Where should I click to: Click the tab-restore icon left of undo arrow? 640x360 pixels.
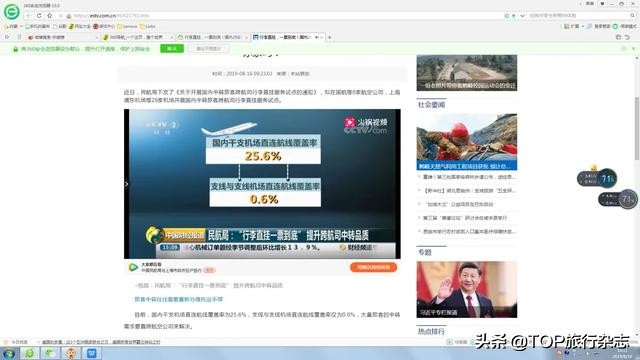point(618,37)
